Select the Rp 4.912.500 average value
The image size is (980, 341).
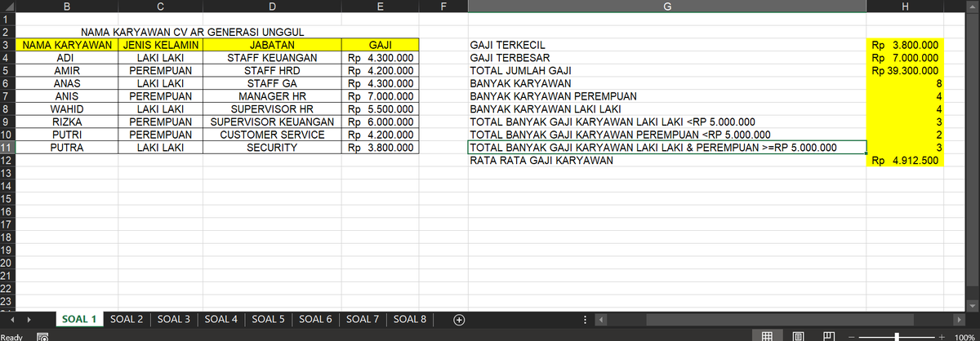click(x=906, y=162)
